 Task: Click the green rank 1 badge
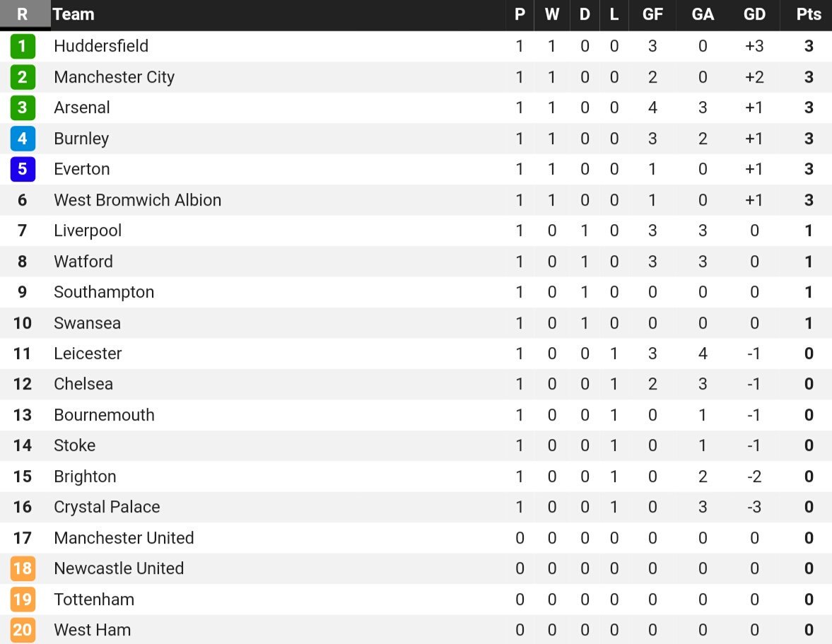click(23, 46)
